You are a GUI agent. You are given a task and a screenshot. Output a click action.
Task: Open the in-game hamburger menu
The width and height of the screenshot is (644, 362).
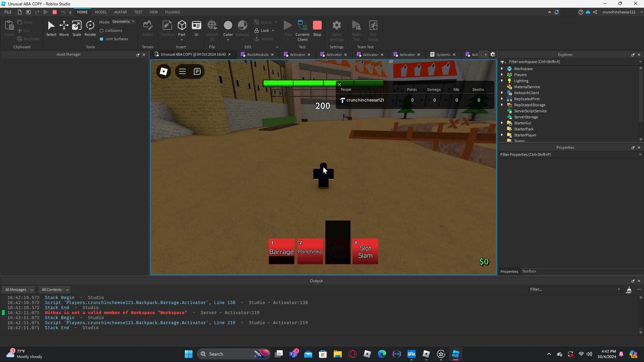pos(182,71)
